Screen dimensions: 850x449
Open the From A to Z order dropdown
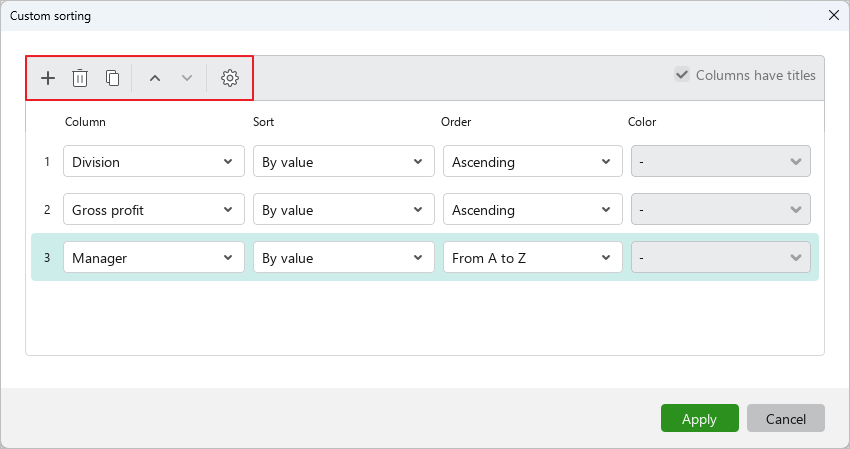tap(533, 257)
